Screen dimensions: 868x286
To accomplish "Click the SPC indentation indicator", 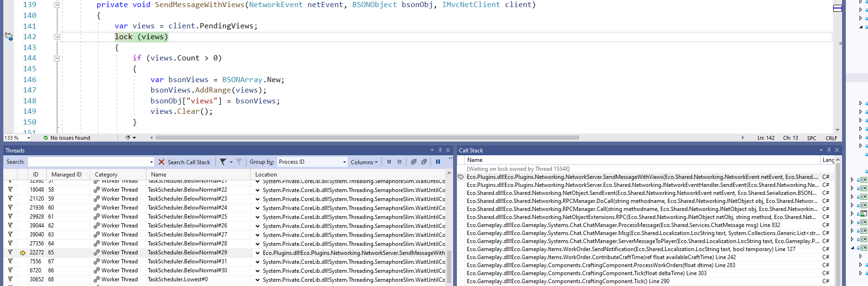I will 811,138.
